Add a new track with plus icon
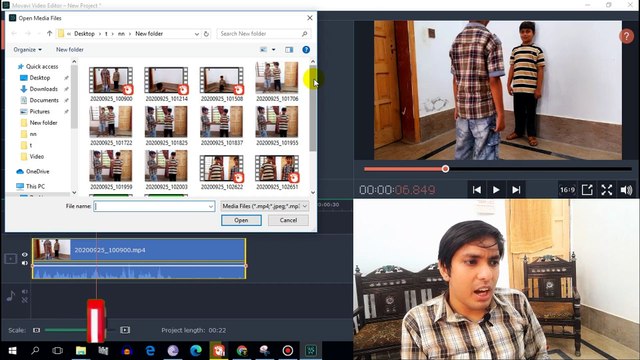 [x=11, y=258]
